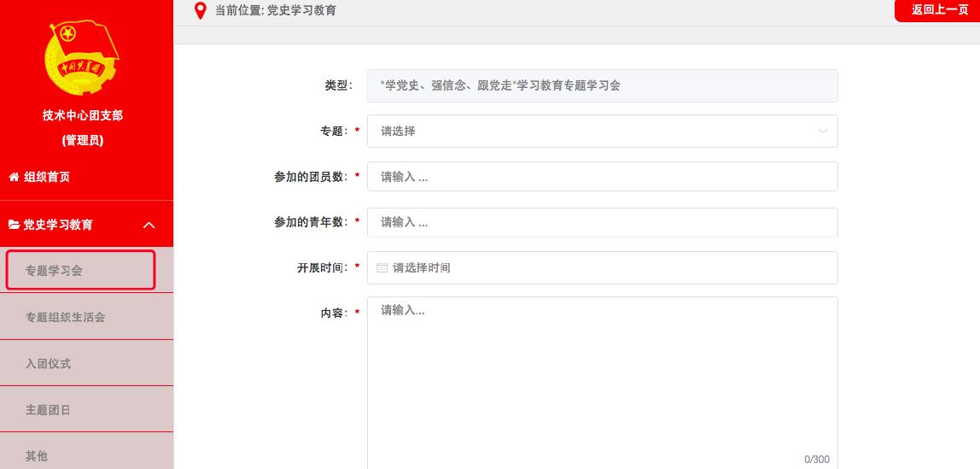
Task: Collapse the 党史学习教育 menu chevron
Action: pyautogui.click(x=149, y=225)
